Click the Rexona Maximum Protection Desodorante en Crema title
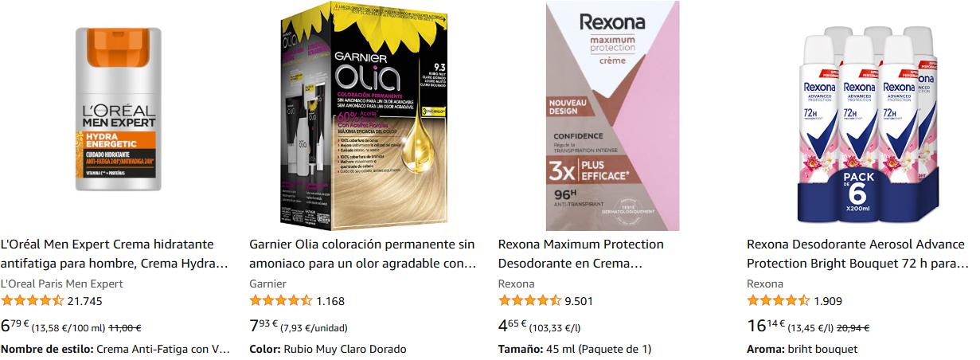Image resolution: width=980 pixels, height=360 pixels. [x=581, y=253]
